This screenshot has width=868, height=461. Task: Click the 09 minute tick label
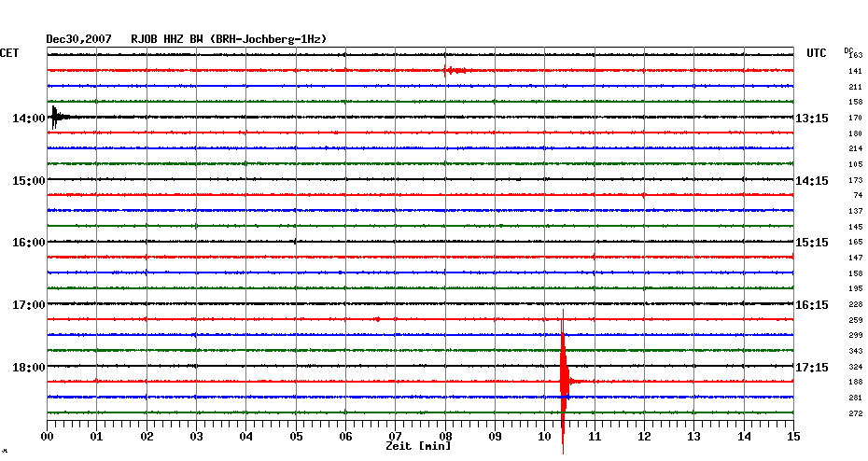coord(496,437)
